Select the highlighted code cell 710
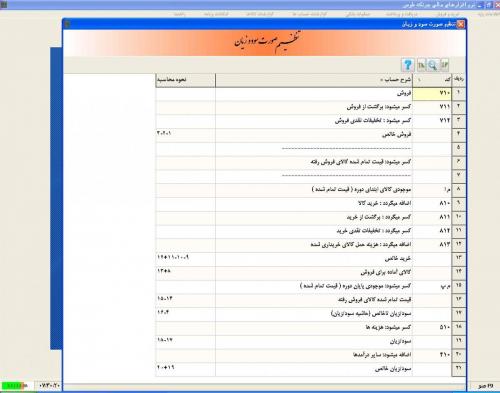Image resolution: width=500 pixels, height=393 pixels. tap(432, 93)
